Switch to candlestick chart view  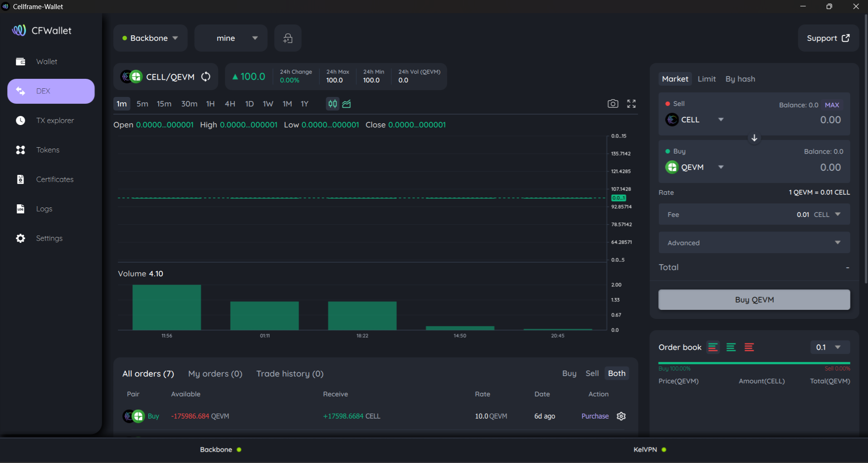point(332,104)
